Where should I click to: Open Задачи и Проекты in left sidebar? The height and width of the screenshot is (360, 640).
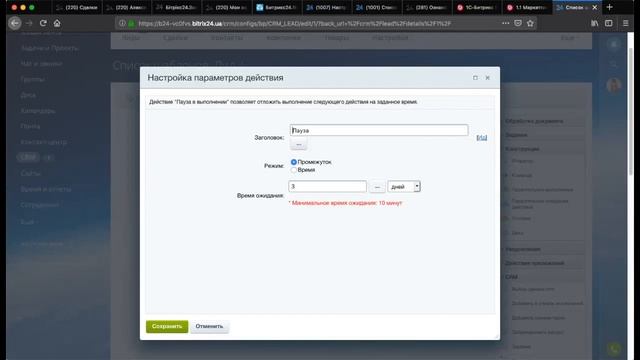pos(49,48)
